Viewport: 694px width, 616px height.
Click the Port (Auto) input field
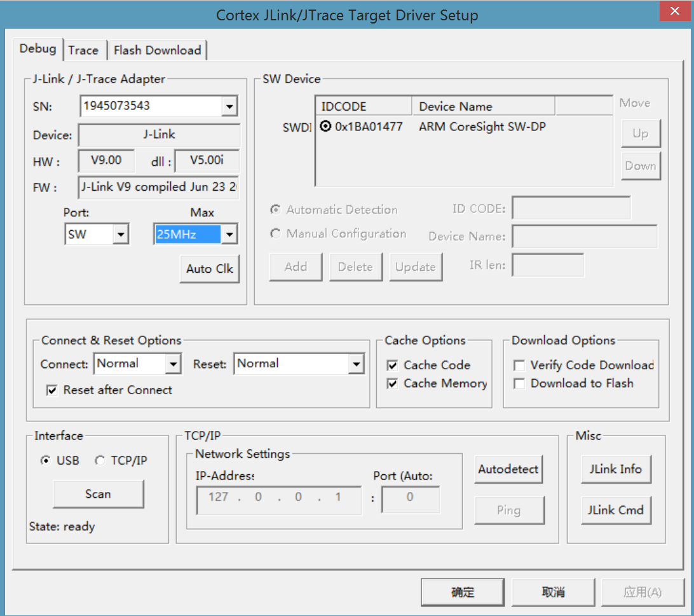(x=411, y=500)
